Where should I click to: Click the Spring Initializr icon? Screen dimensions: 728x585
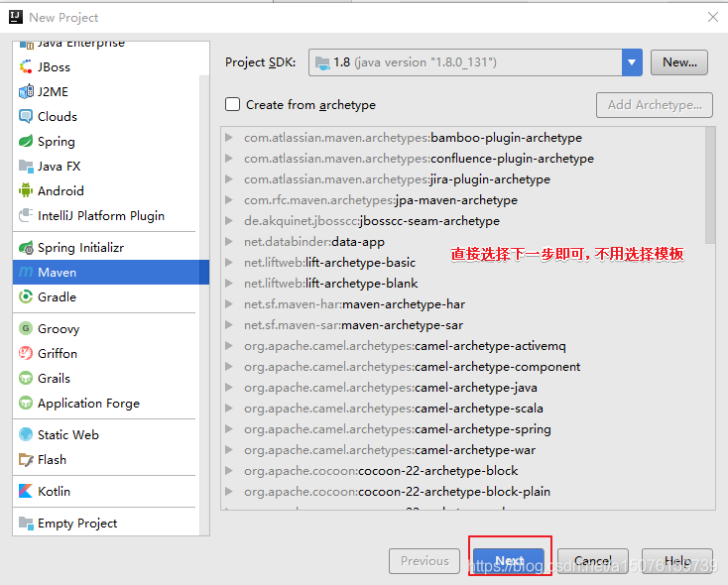pos(26,248)
